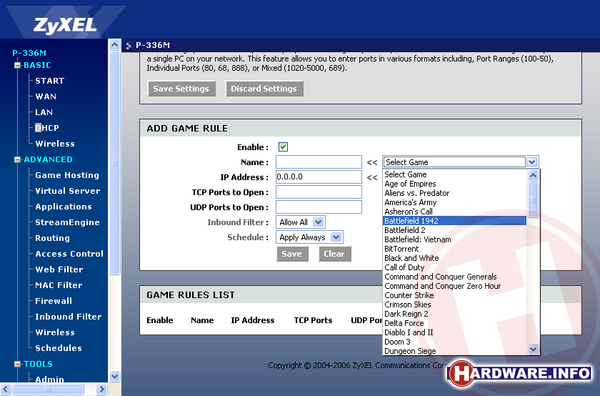The image size is (600, 396).
Task: Choose Black and White from list
Action: [455, 258]
